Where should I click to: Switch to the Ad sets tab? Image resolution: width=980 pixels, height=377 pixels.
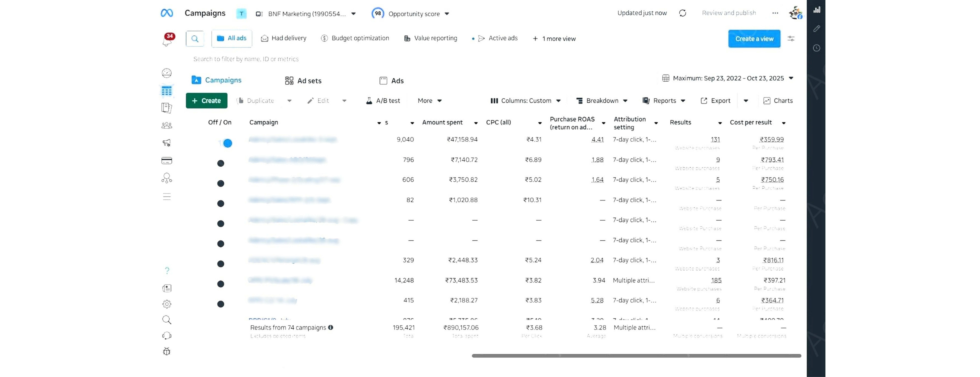[x=303, y=81]
